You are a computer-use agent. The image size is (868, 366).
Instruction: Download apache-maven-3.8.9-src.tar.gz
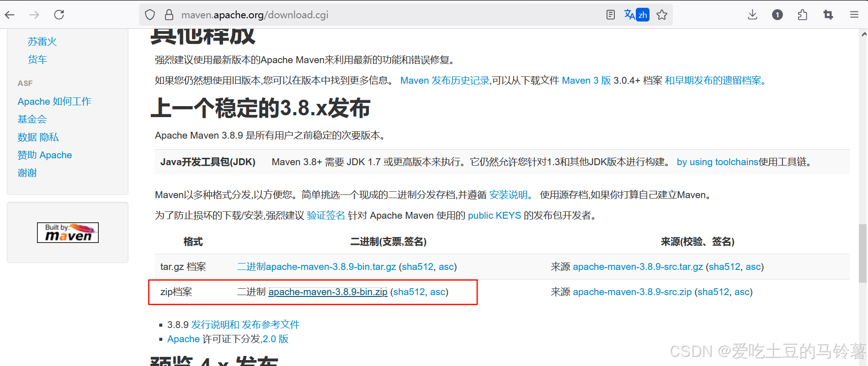(638, 267)
